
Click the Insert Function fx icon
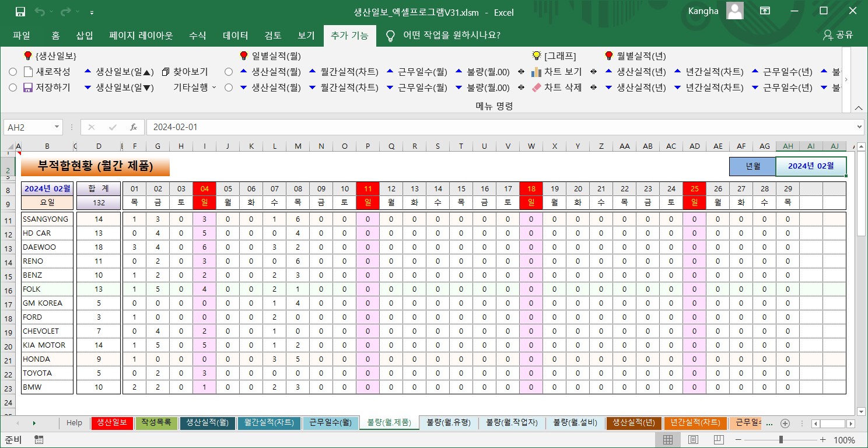click(134, 127)
